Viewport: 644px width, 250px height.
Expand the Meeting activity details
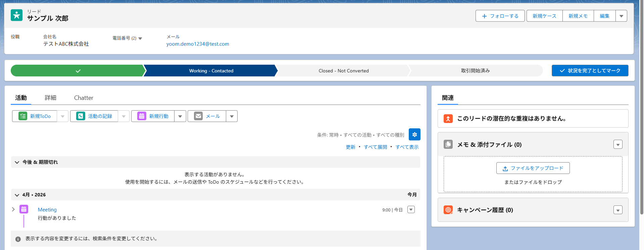coord(13,209)
